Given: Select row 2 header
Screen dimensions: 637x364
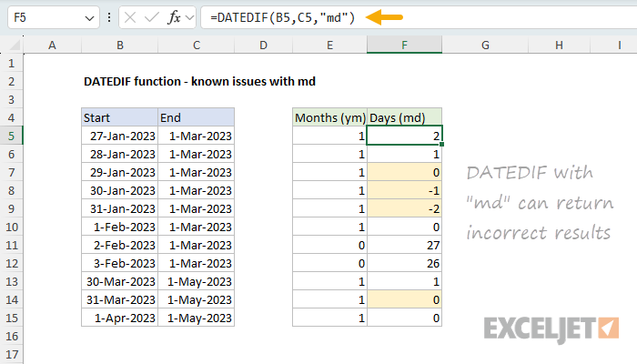Looking at the screenshot, I should [x=11, y=81].
